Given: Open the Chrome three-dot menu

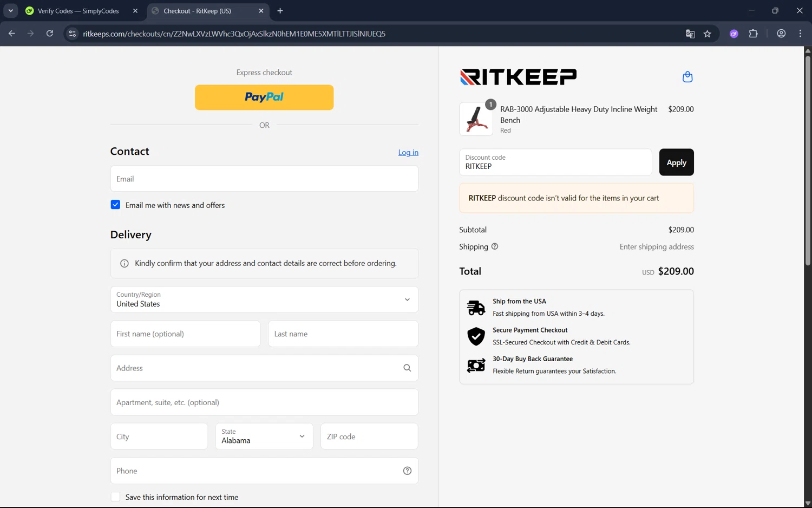Looking at the screenshot, I should coord(800,34).
